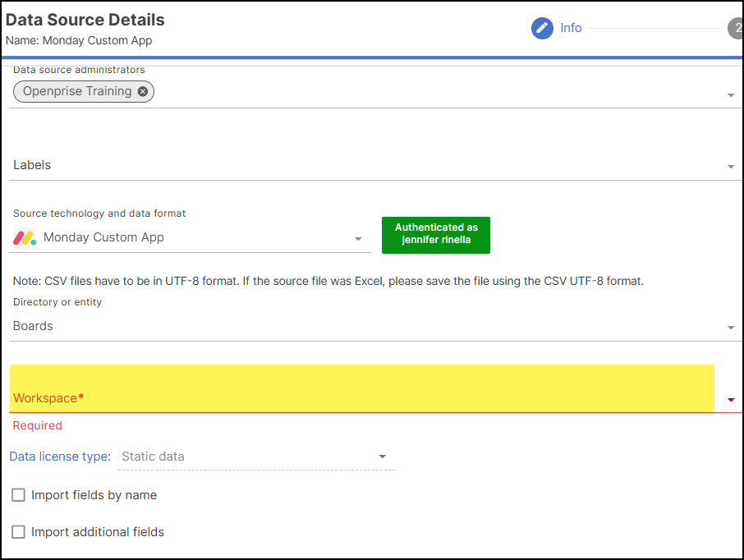Expand the Directory or entity dropdown arrow

click(x=731, y=328)
